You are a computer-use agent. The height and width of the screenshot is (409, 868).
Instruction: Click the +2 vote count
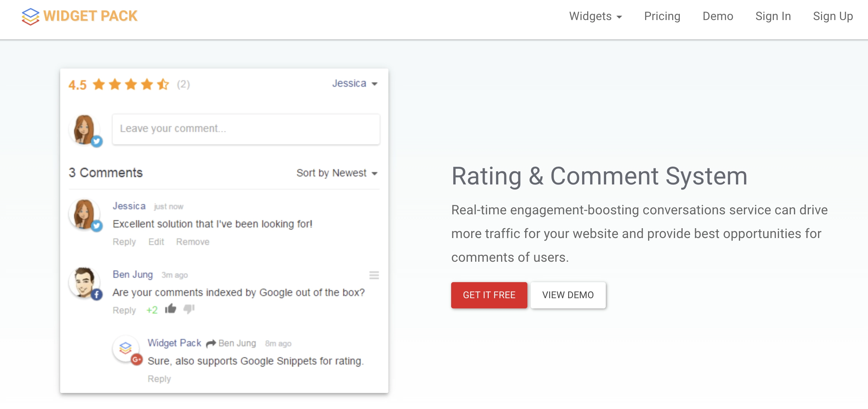[152, 310]
